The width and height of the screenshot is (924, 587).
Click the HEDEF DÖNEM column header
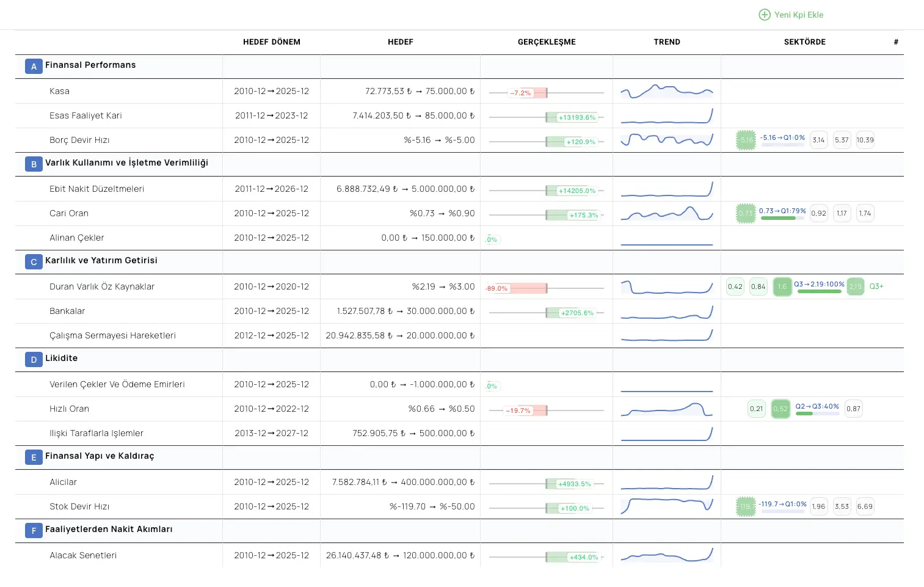(x=271, y=42)
